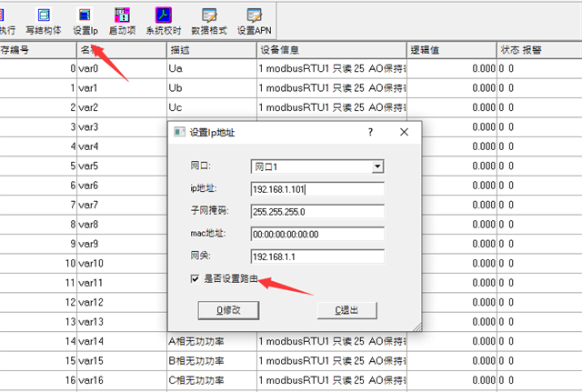This screenshot has height=392, width=582.
Task: Click the index cell 7 of var7 row
Action: [x=38, y=205]
